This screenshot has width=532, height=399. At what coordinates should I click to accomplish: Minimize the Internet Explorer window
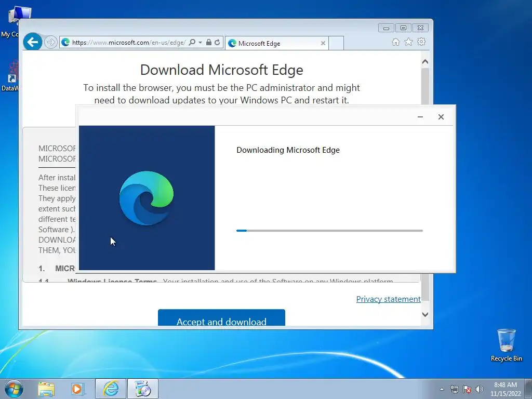[386, 28]
